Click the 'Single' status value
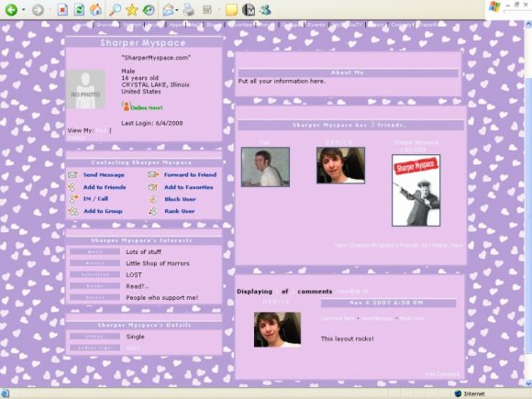The image size is (532, 399). click(135, 337)
